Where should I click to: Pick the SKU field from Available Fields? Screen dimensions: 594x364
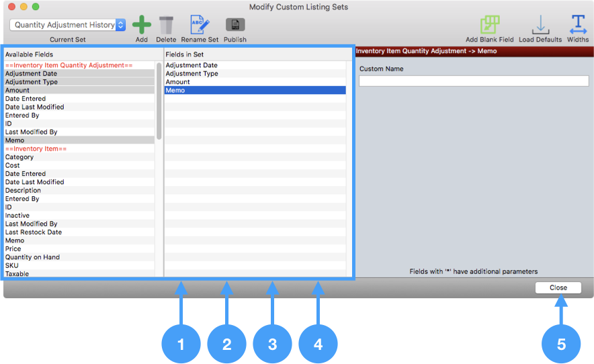[x=12, y=265]
